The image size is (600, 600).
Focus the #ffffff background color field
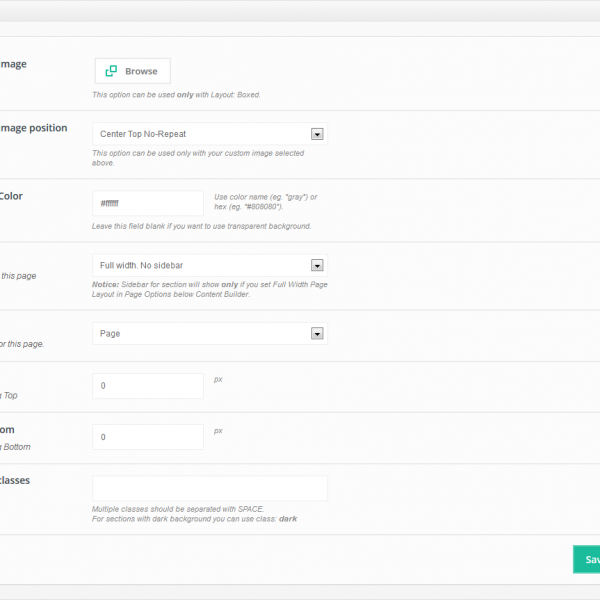tap(147, 204)
